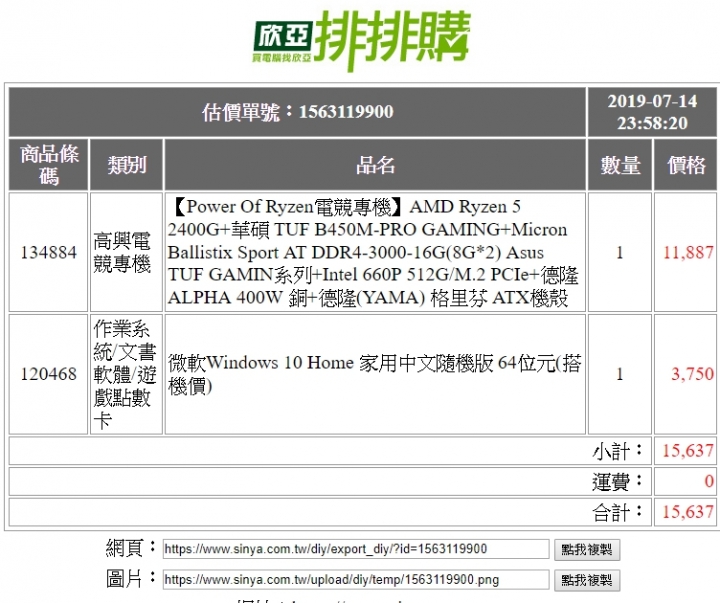Click the 網頁： label
The image size is (720, 603).
131,548
